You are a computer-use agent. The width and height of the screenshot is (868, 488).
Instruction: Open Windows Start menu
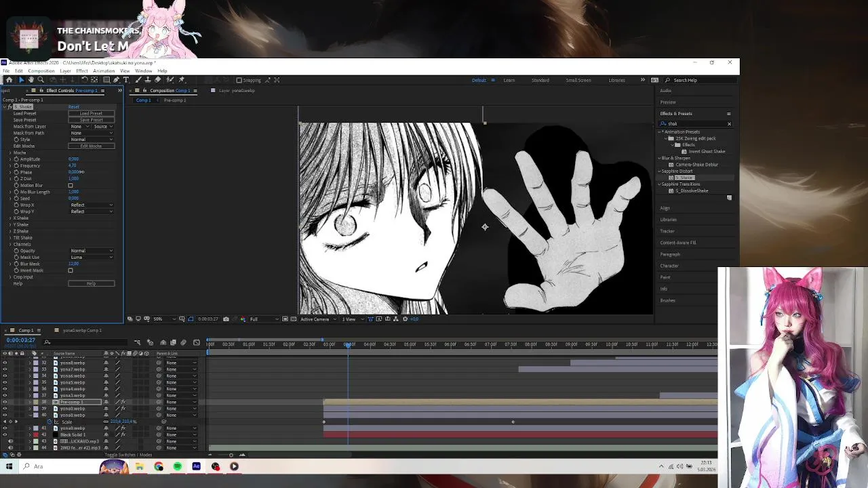9,466
